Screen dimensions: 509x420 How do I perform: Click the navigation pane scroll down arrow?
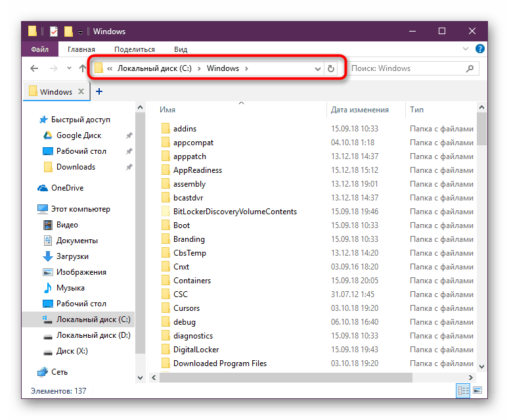point(141,378)
